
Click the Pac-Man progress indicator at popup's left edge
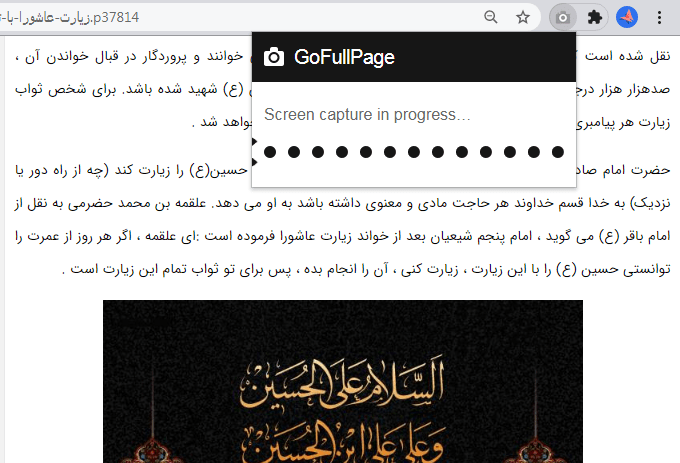point(255,152)
